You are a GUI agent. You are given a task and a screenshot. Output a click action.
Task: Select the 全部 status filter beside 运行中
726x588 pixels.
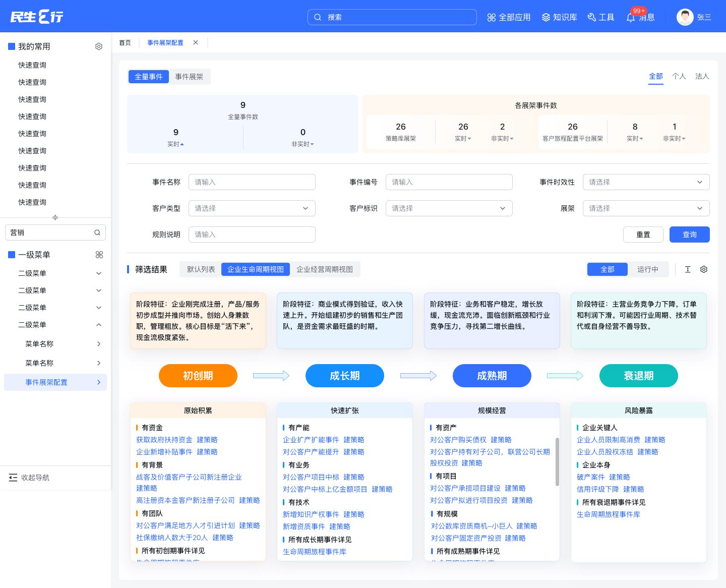(608, 269)
